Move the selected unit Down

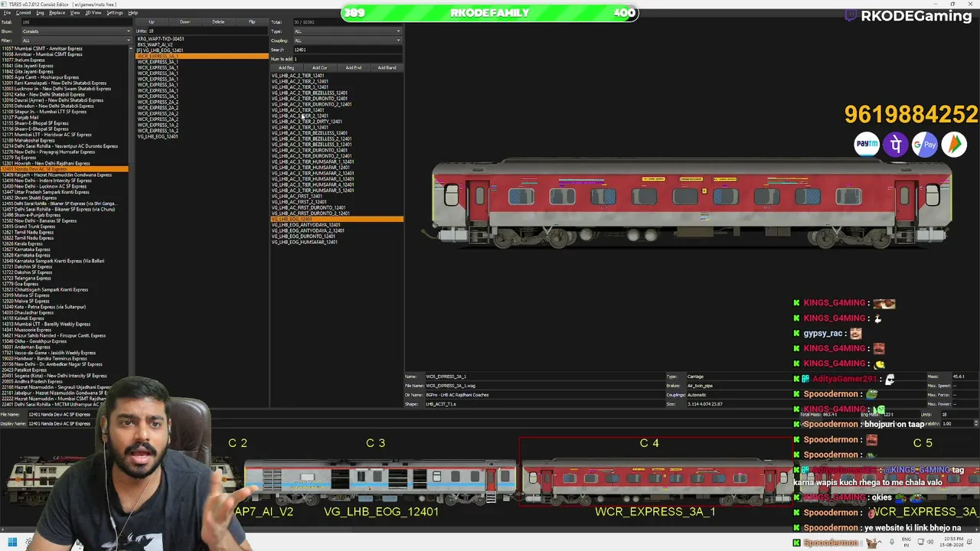pos(185,21)
